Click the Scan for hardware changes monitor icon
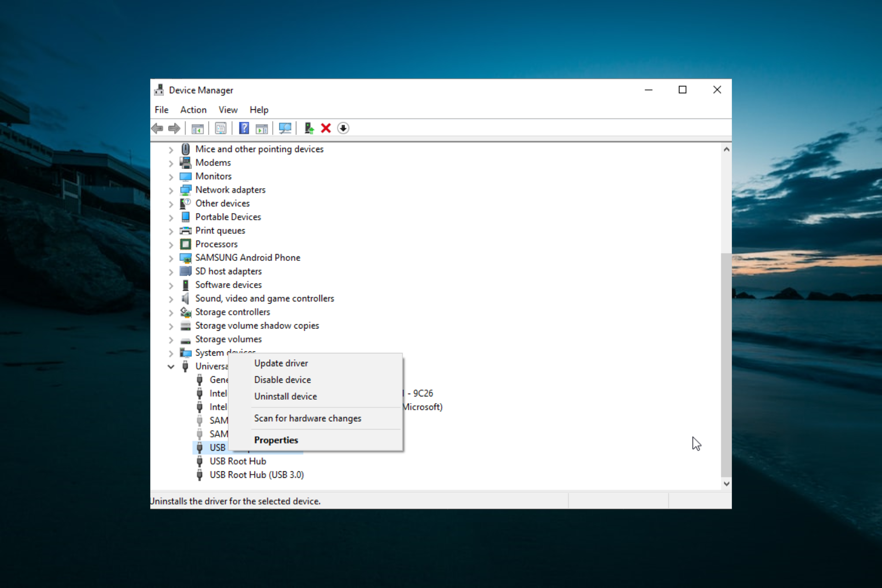This screenshot has width=882, height=588. (285, 128)
